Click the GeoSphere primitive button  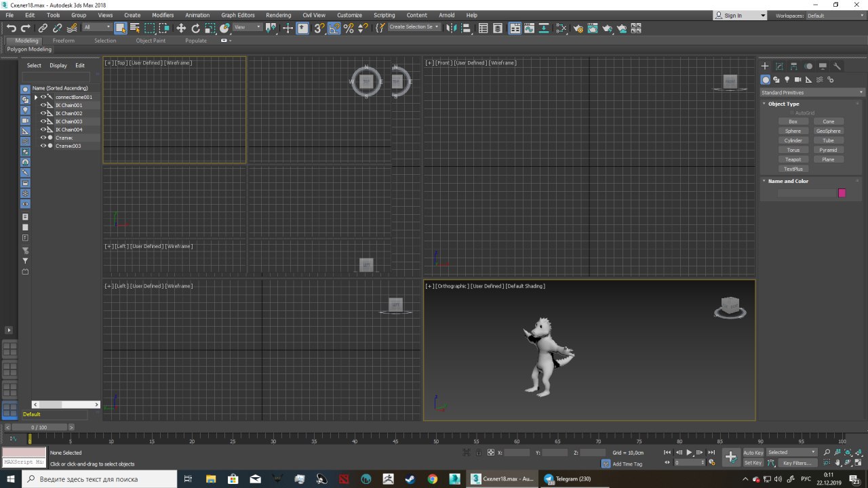[828, 131]
